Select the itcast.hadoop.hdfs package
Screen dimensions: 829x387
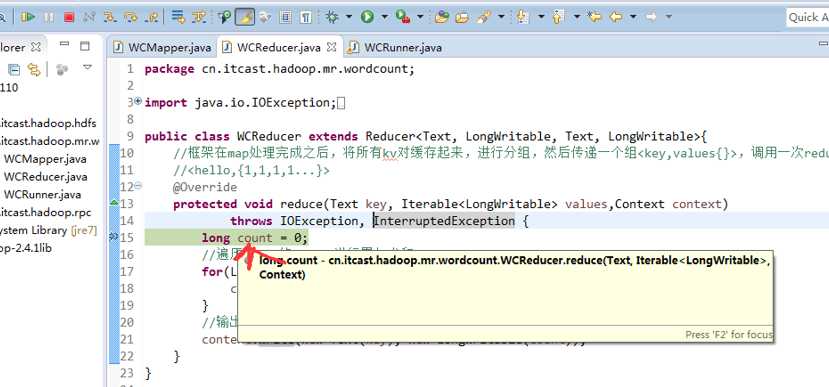point(48,124)
